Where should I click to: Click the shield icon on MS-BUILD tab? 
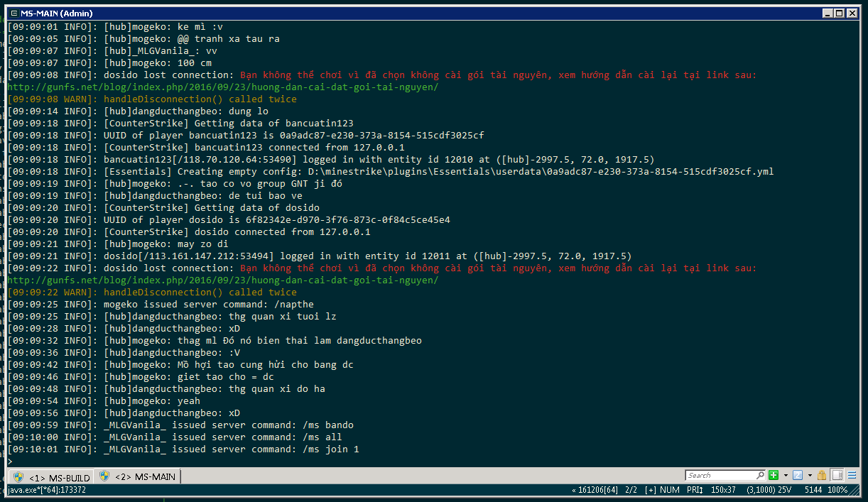click(18, 477)
